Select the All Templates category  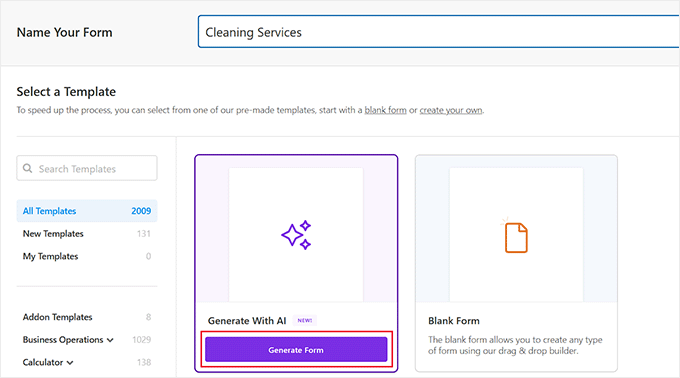pos(87,211)
